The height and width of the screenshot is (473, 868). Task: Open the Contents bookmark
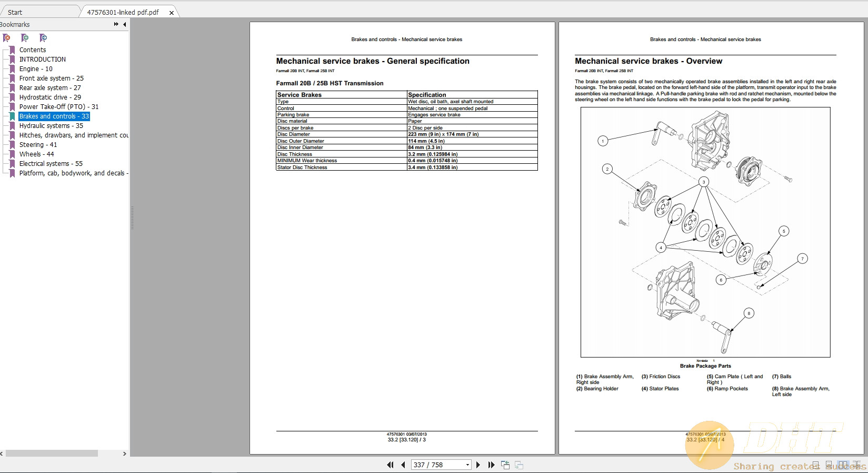click(x=33, y=50)
